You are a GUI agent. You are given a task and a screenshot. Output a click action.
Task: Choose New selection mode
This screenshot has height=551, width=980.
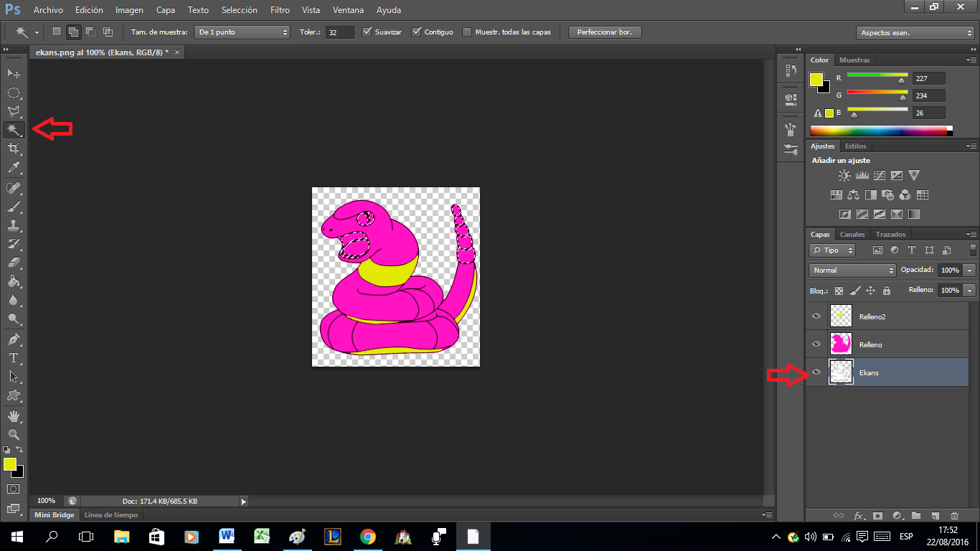[57, 32]
